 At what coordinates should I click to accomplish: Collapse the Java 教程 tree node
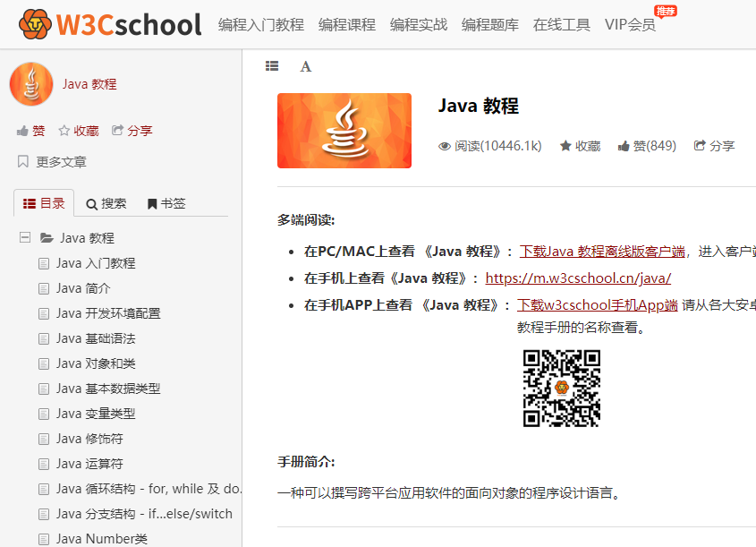click(24, 237)
